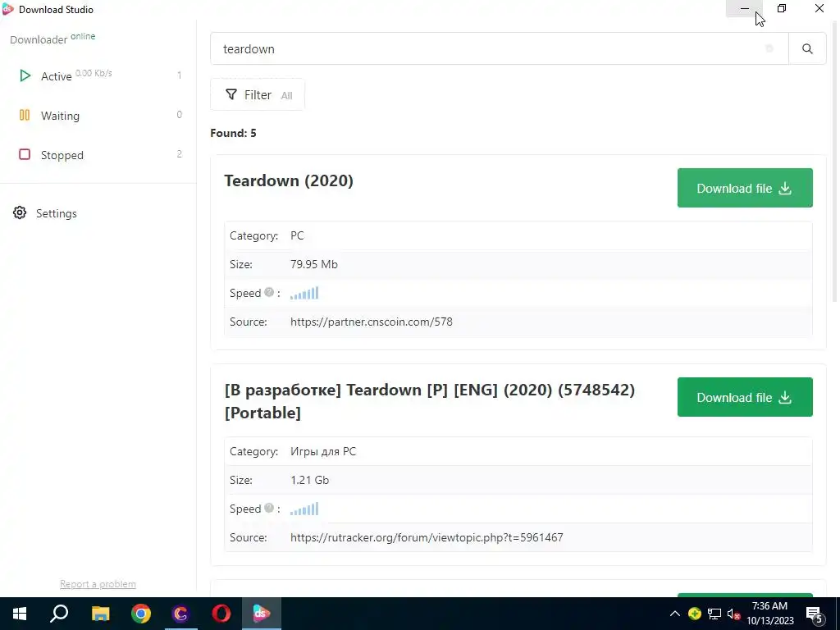Open the notification center icon

(x=815, y=614)
